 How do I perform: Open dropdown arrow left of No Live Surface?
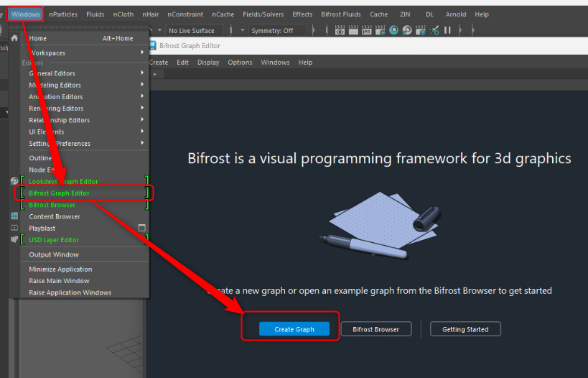coord(159,30)
